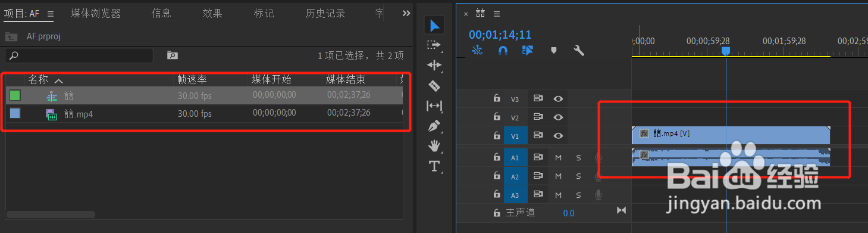Switch to 标记 tab
This screenshot has height=233, width=868.
click(x=264, y=13)
